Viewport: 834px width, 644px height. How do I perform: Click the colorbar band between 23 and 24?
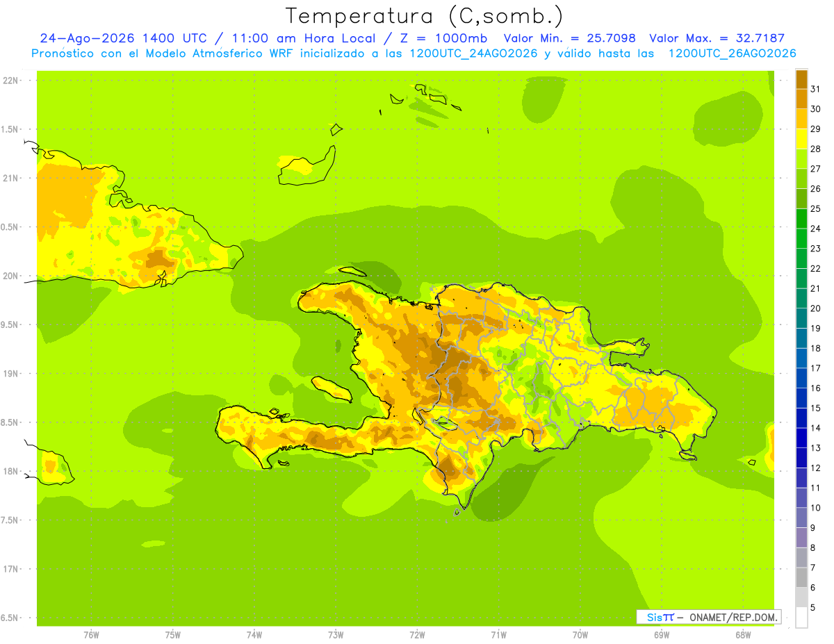[x=801, y=238]
